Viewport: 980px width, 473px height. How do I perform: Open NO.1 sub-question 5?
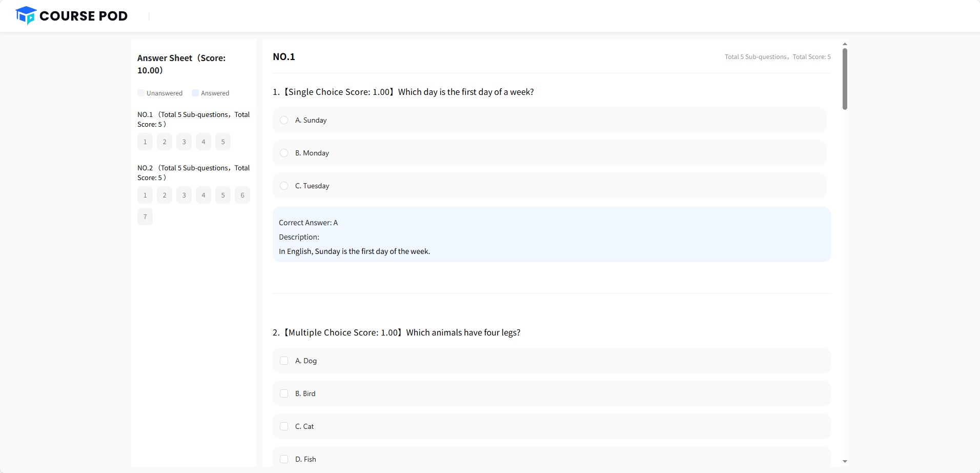coord(223,142)
